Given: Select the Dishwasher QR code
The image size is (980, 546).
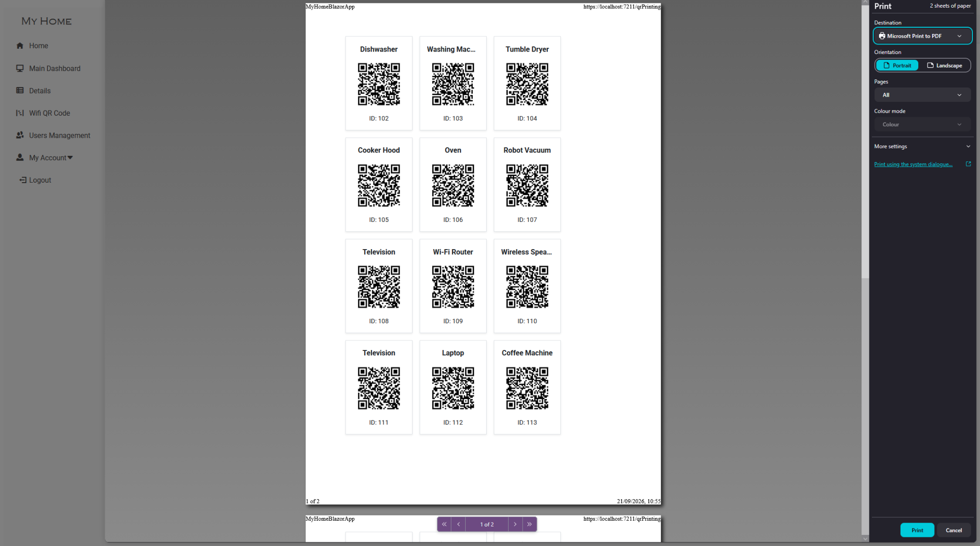Looking at the screenshot, I should pos(379,84).
